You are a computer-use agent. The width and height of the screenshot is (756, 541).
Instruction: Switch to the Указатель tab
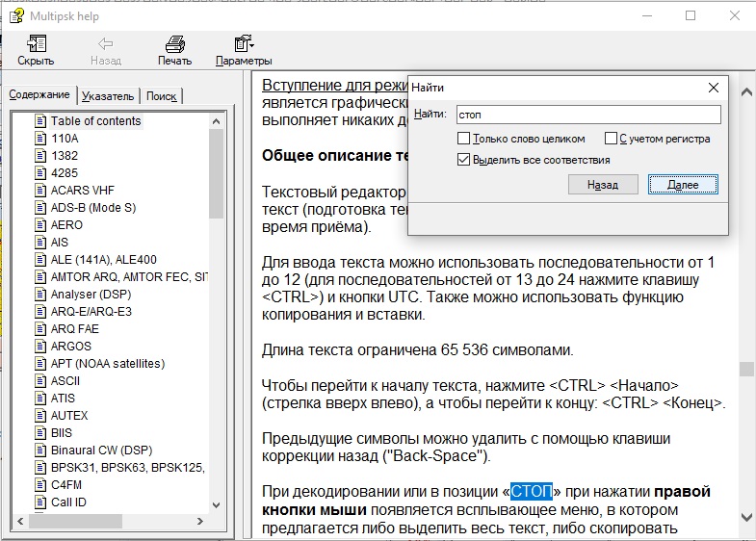point(108,96)
